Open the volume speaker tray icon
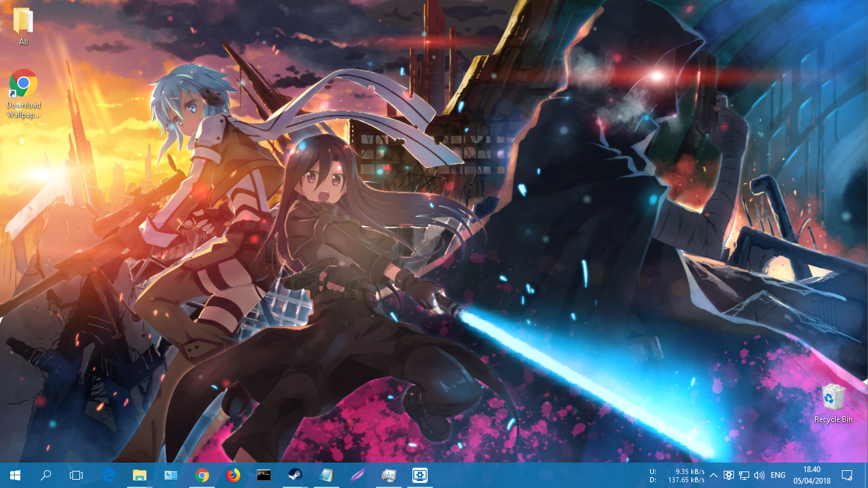Screen dimensions: 868x488 tap(759, 475)
